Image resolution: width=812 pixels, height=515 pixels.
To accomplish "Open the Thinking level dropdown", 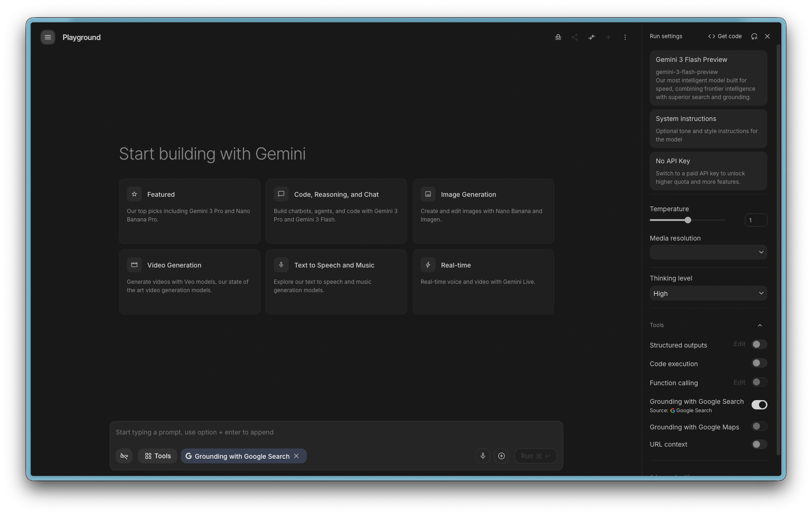I will coord(708,293).
